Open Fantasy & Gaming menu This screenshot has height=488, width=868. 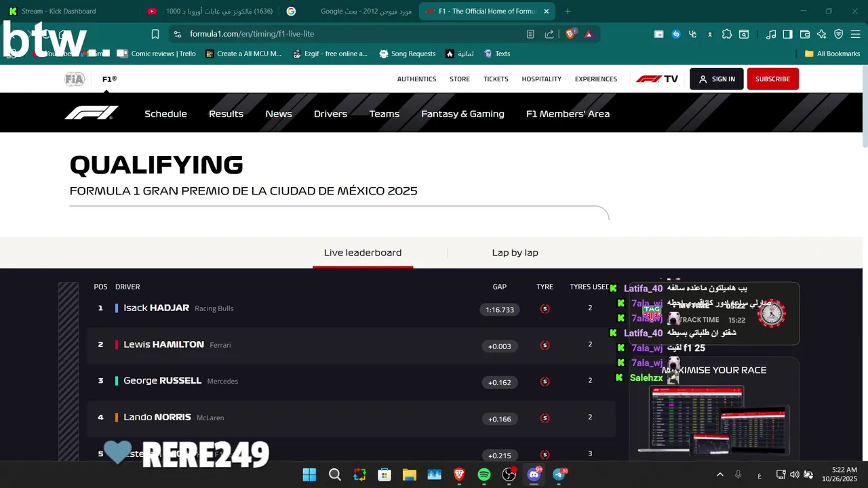click(462, 114)
